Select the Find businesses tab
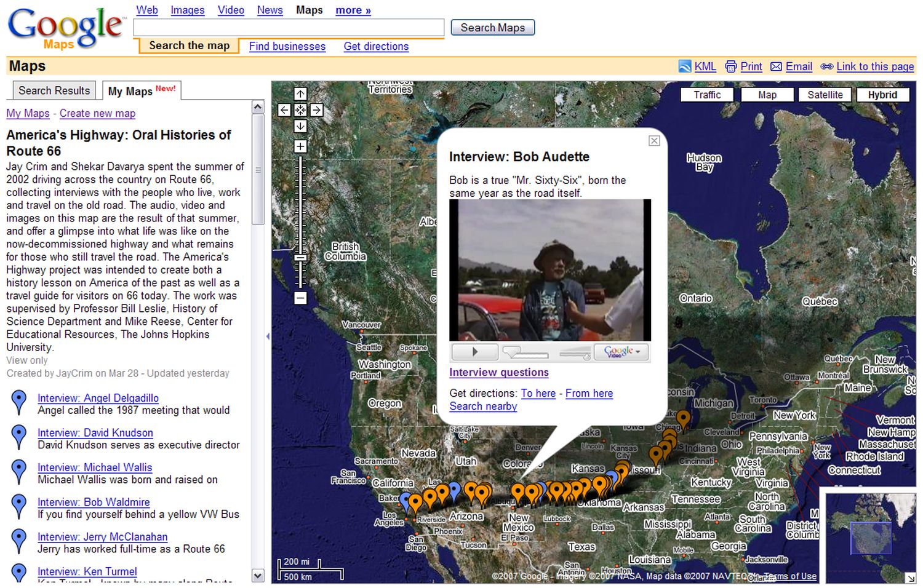 point(287,46)
